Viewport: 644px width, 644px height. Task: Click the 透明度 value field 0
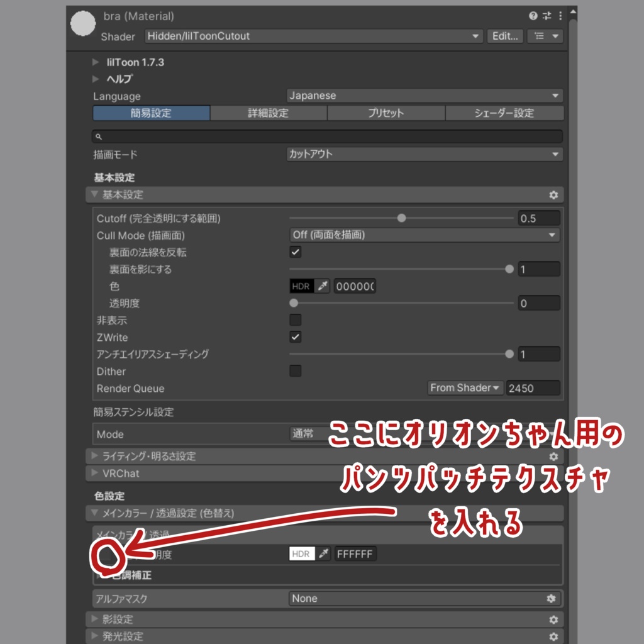539,303
